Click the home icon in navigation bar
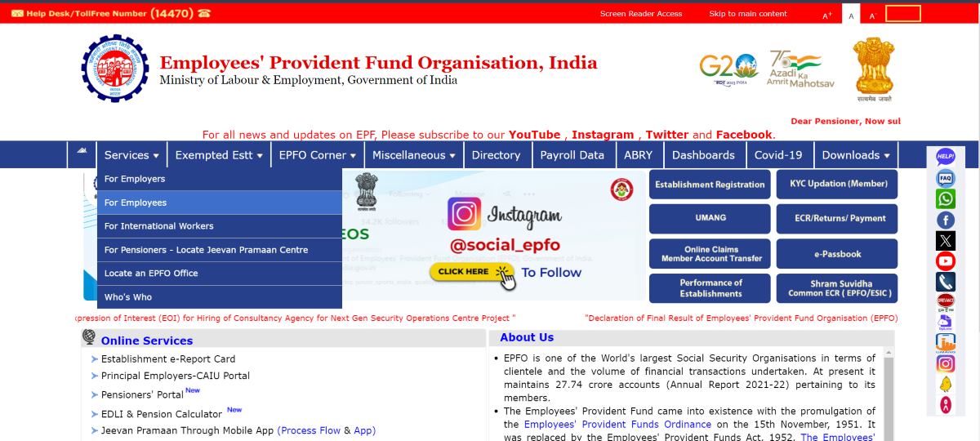Screen dimensions: 980x441 [82, 153]
